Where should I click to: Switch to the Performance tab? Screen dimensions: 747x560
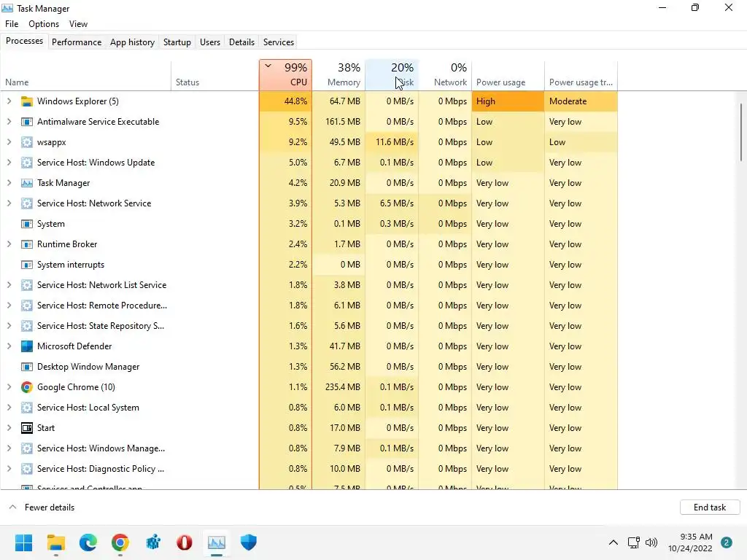pyautogui.click(x=77, y=42)
